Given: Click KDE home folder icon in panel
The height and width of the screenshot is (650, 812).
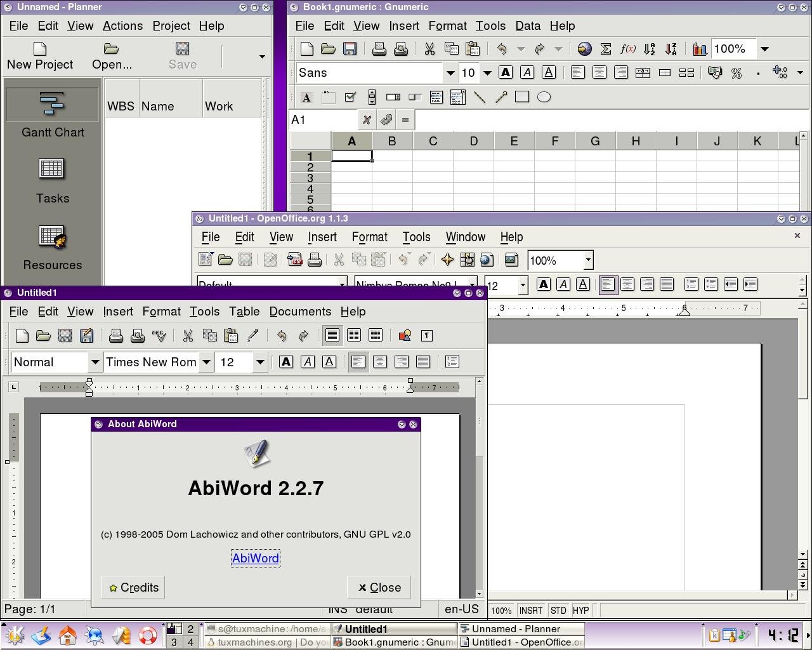Looking at the screenshot, I should pos(68,635).
